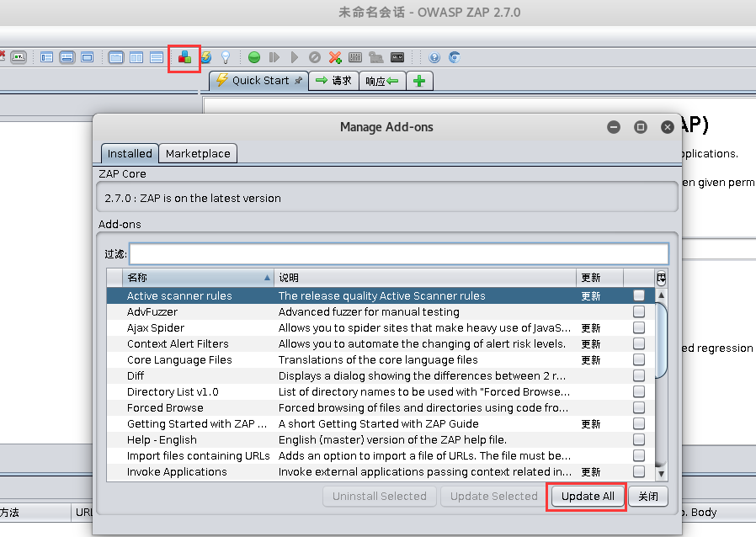Enable Invoke Applications checkbox
The width and height of the screenshot is (756, 537).
(639, 471)
